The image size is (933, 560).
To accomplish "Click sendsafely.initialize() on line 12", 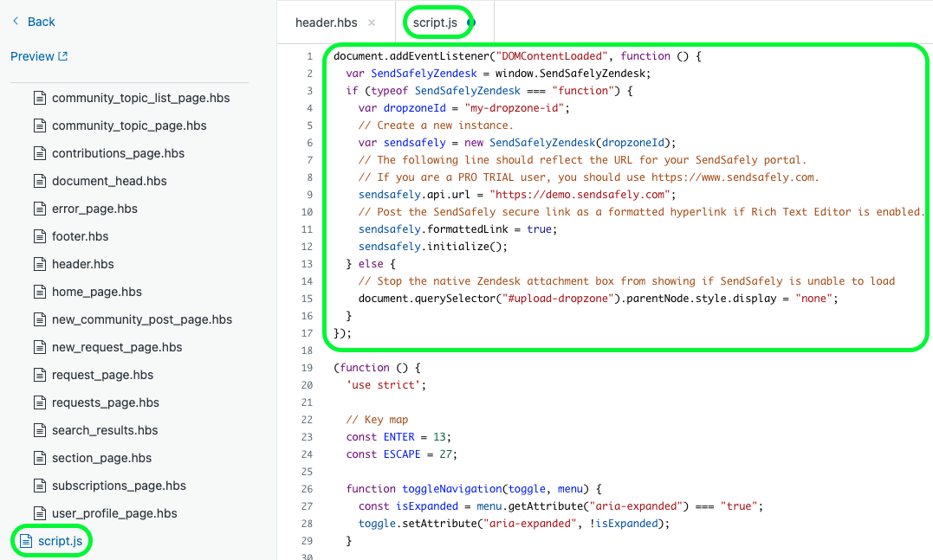I will click(x=432, y=247).
